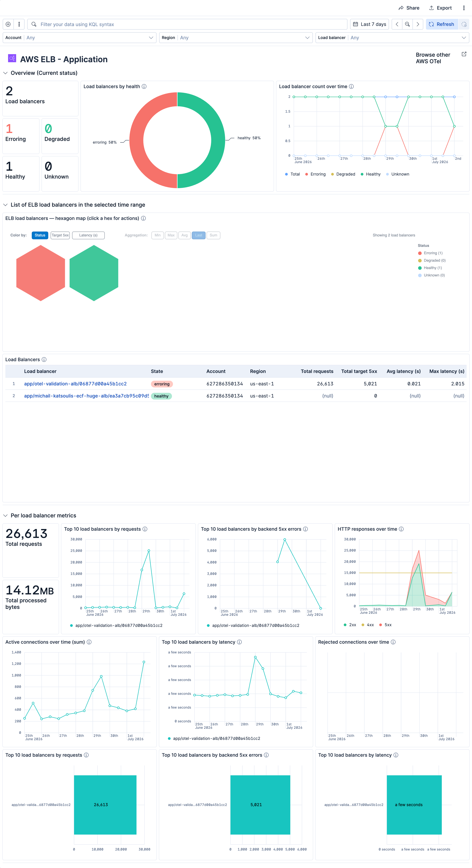Select the Avg aggregation
The image size is (472, 868).
coord(185,235)
